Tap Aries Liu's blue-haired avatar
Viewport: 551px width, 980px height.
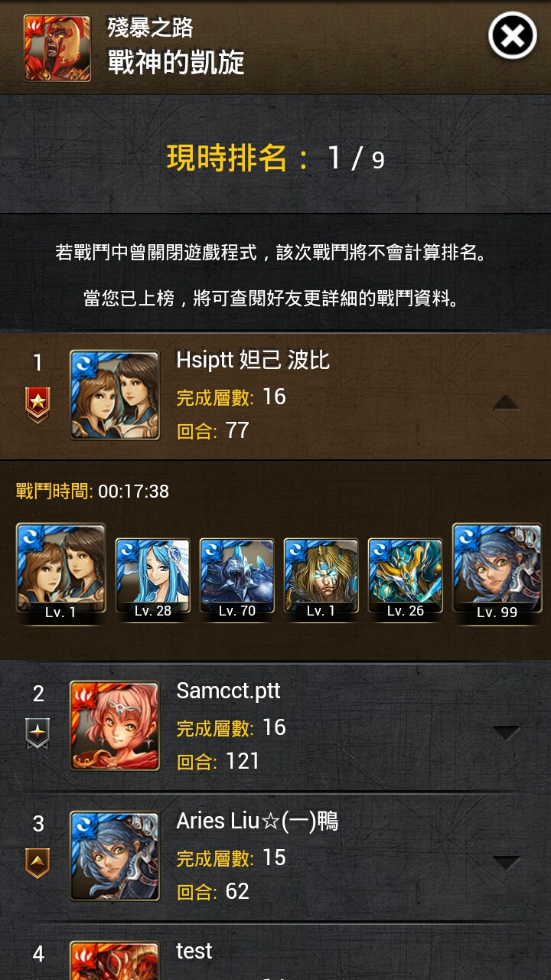tap(115, 856)
